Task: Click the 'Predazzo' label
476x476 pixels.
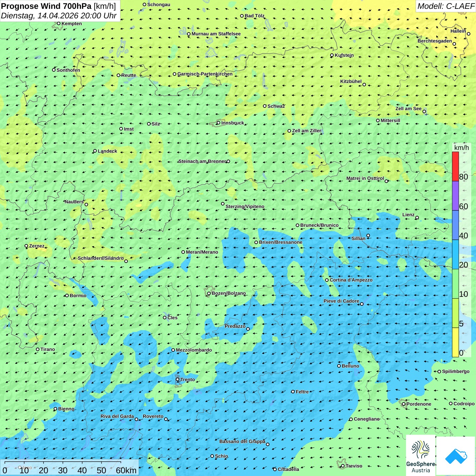Action: tap(235, 326)
